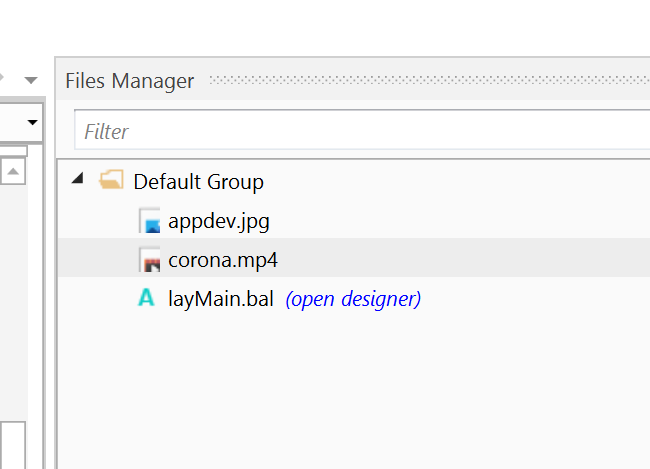Image resolution: width=650 pixels, height=469 pixels.
Task: Click the Default Group folder icon
Action: (111, 181)
